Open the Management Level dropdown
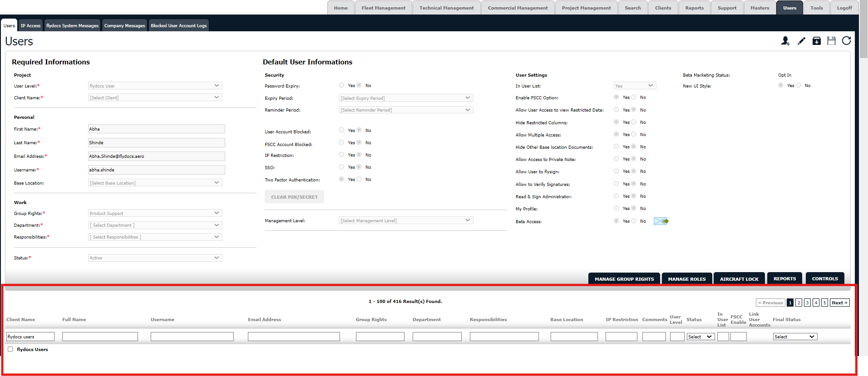The image size is (868, 376). point(406,220)
